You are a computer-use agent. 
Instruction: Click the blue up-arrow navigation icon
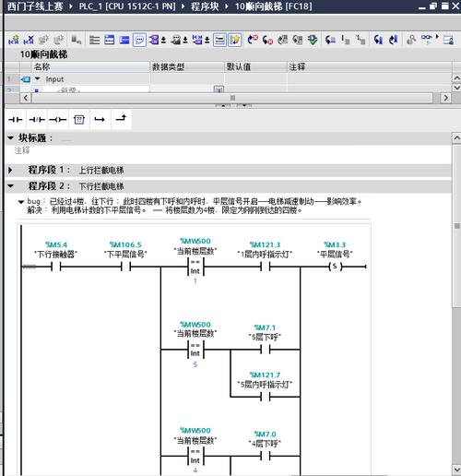(x=378, y=40)
